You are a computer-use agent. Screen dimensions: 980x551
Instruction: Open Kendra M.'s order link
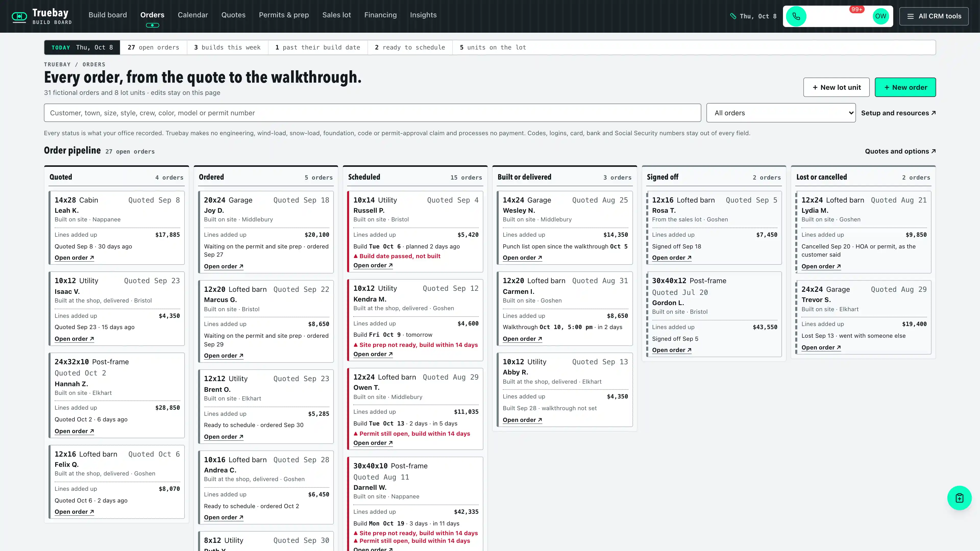[x=373, y=354]
